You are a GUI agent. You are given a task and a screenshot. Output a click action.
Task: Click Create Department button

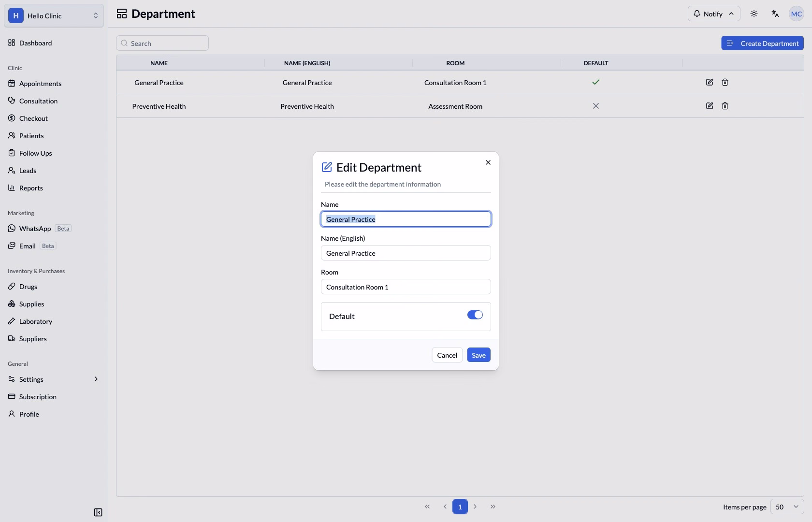pos(762,43)
